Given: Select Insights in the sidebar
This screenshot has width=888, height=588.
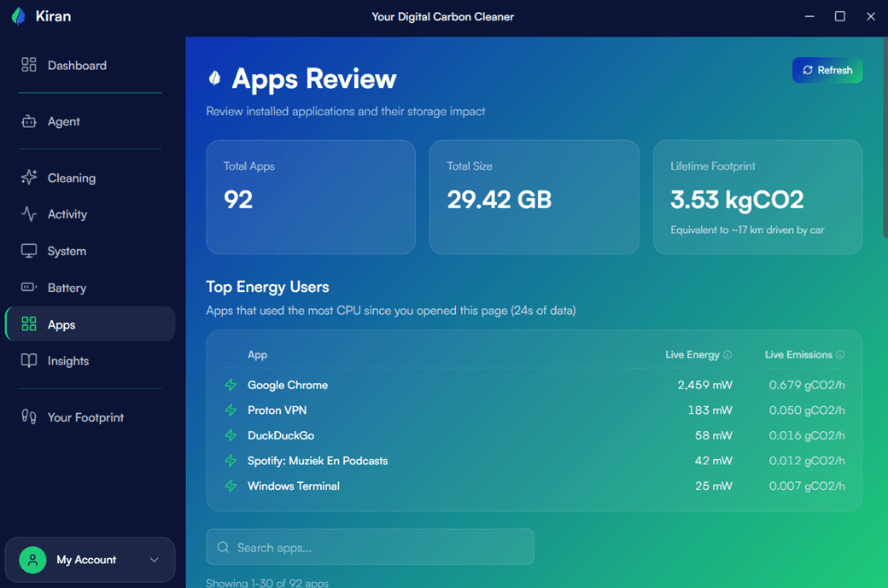Looking at the screenshot, I should (x=68, y=360).
